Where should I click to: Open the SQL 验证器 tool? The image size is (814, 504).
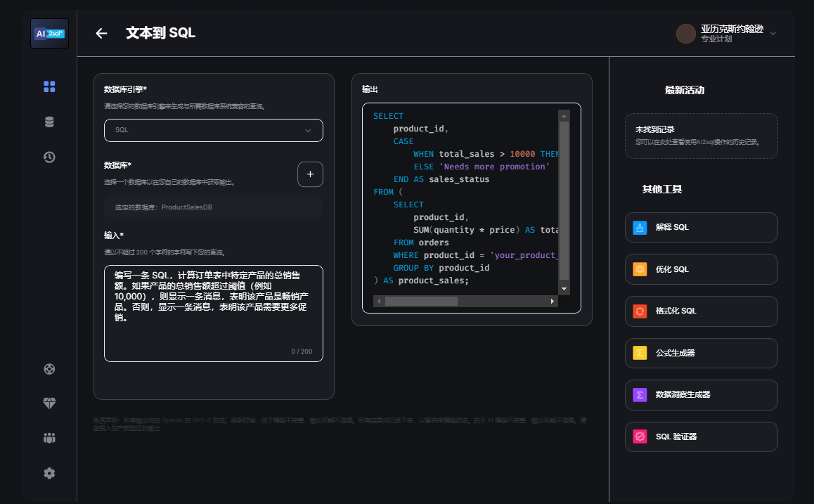pyautogui.click(x=702, y=437)
